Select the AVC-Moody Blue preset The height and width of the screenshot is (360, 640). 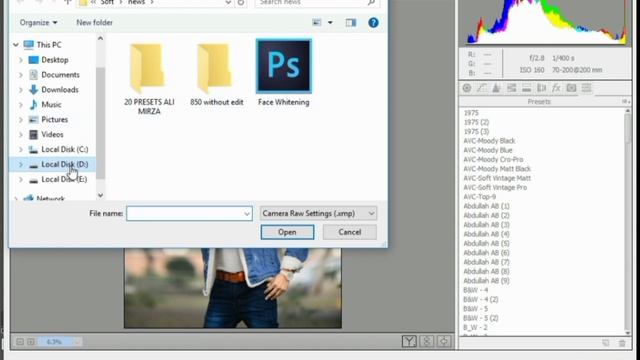[488, 150]
